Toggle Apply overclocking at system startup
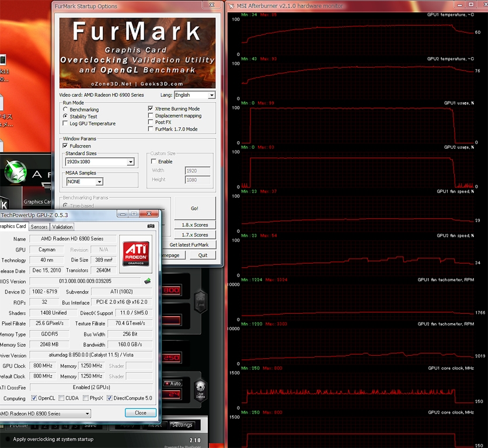488x448 pixels. tap(8, 439)
